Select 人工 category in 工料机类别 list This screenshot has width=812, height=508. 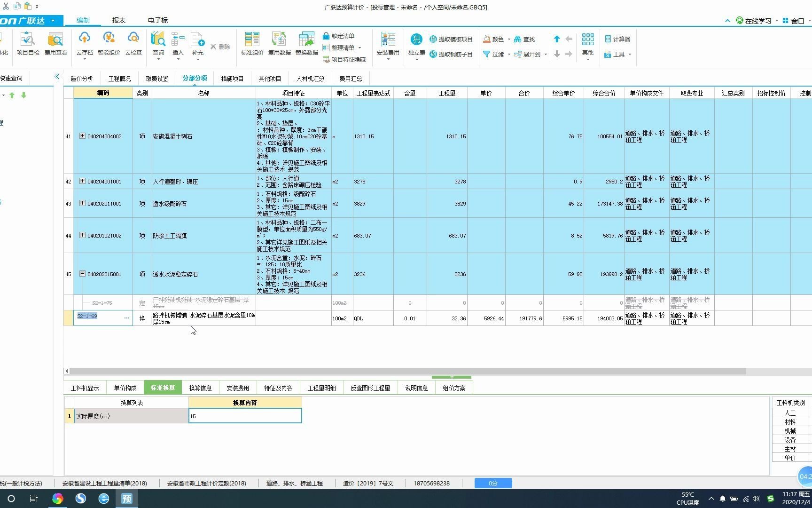click(790, 413)
